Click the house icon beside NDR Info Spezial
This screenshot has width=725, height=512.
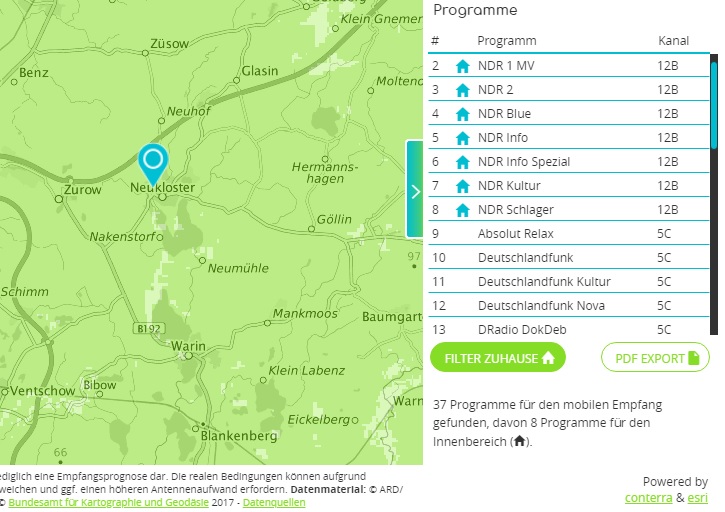pyautogui.click(x=462, y=162)
